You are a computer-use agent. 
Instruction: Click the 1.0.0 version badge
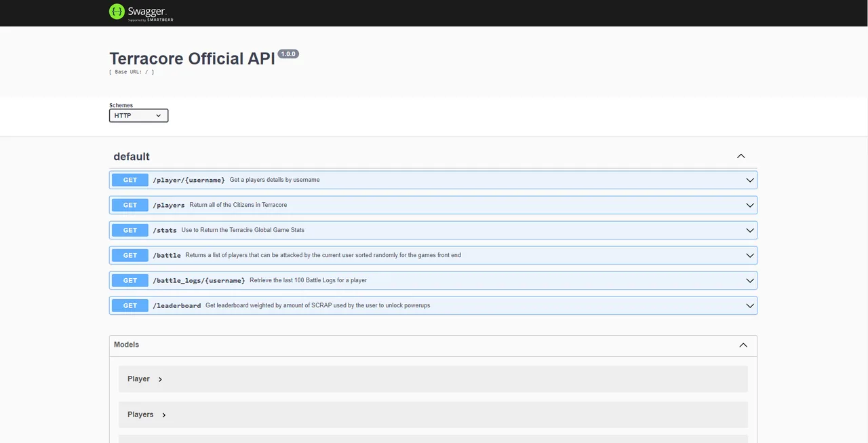point(288,54)
